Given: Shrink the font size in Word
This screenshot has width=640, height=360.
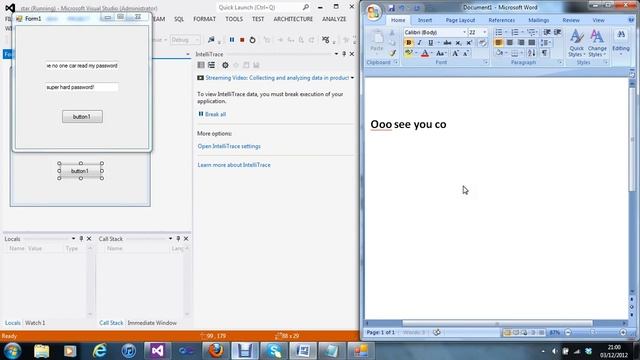Looking at the screenshot, I should [465, 53].
